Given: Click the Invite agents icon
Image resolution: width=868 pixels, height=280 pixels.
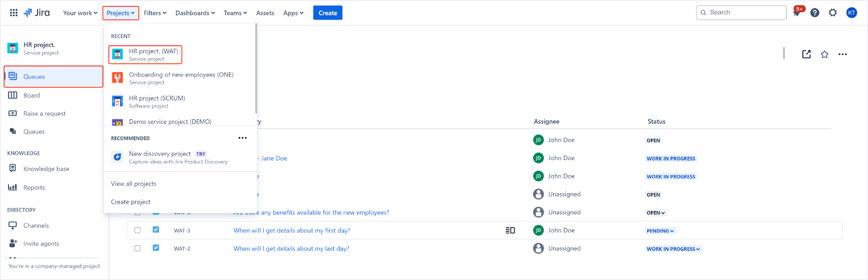Looking at the screenshot, I should (12, 244).
